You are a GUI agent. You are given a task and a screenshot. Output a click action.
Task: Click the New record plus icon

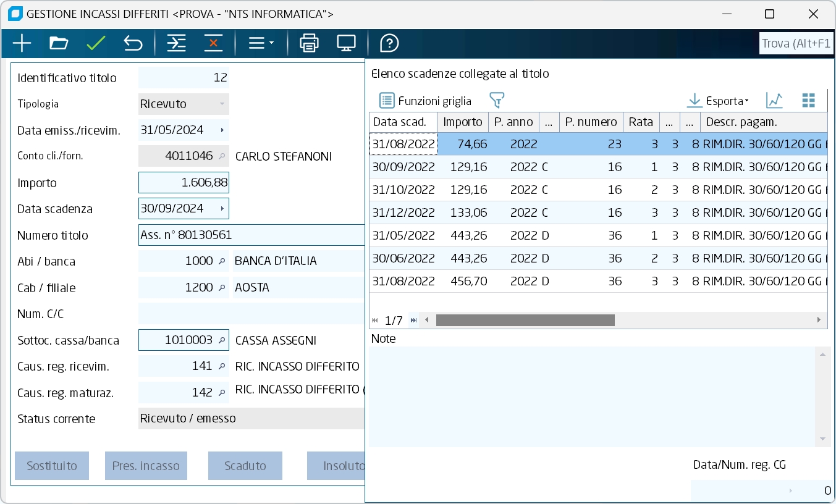tap(22, 43)
